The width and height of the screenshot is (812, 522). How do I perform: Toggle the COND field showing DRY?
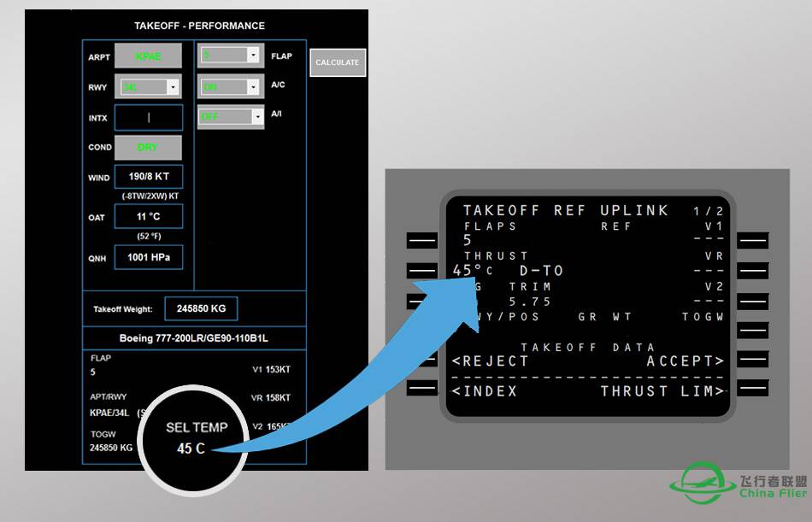[147, 147]
